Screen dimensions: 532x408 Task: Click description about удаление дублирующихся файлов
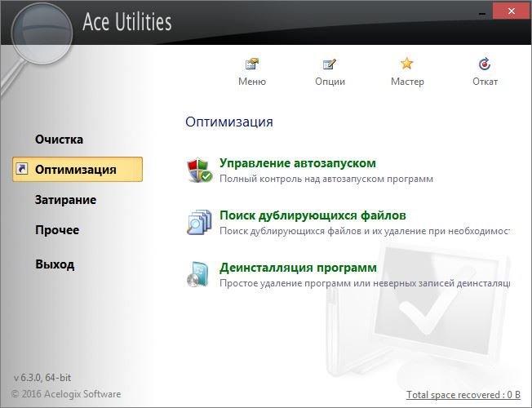point(365,231)
